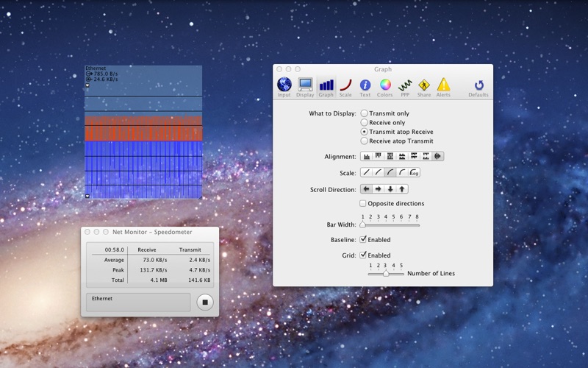Set scroll direction to up arrow
This screenshot has width=588, height=368.
[x=402, y=189]
